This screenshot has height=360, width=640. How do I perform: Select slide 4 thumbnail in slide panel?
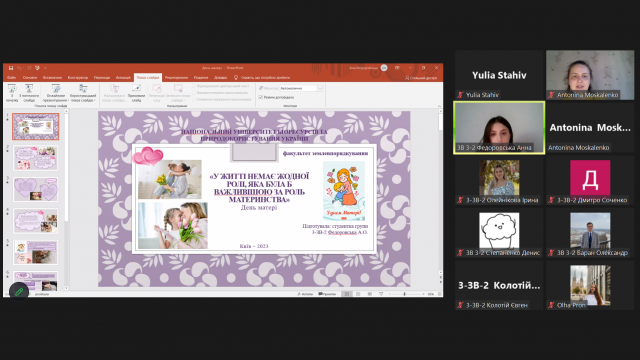pos(36,221)
